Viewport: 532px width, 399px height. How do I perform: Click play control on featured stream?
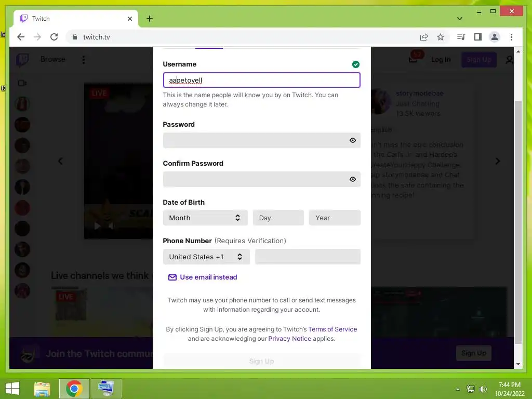coord(97,226)
